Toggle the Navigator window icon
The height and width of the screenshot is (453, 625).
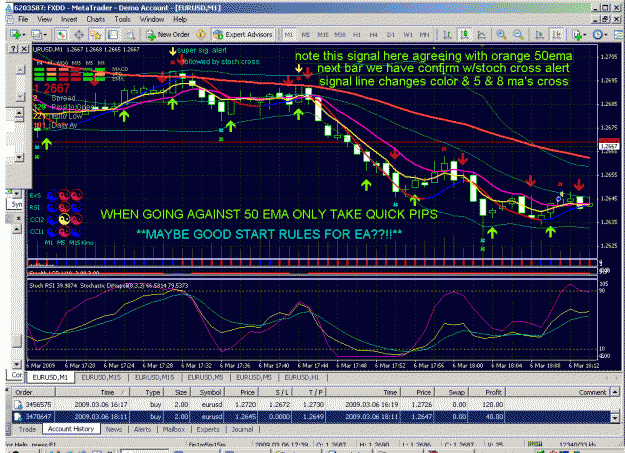pyautogui.click(x=96, y=35)
